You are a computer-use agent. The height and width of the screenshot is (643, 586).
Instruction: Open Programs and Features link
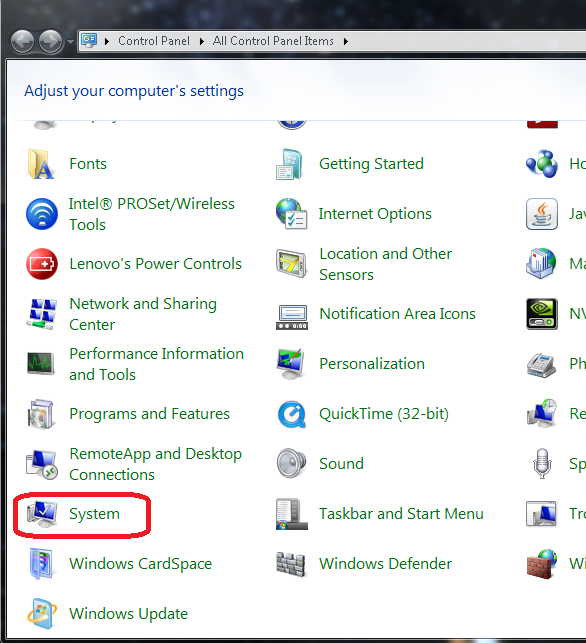tap(150, 414)
